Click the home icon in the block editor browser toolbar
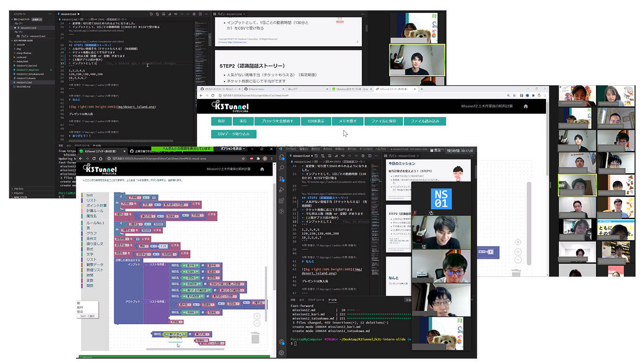Viewport: 644px width, 362px height. pos(100,158)
